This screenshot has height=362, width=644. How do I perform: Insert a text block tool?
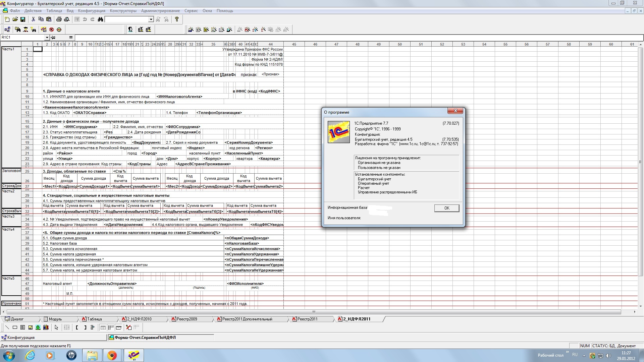click(22, 327)
